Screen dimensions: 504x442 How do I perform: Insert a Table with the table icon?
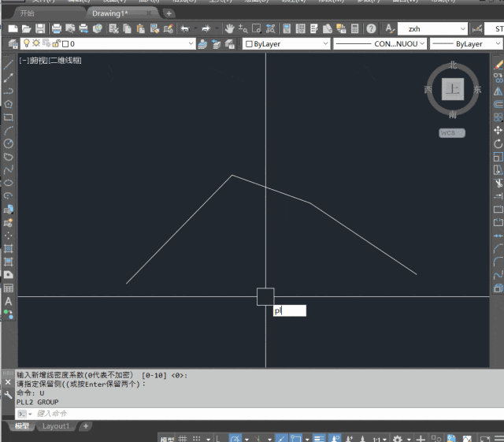point(9,288)
